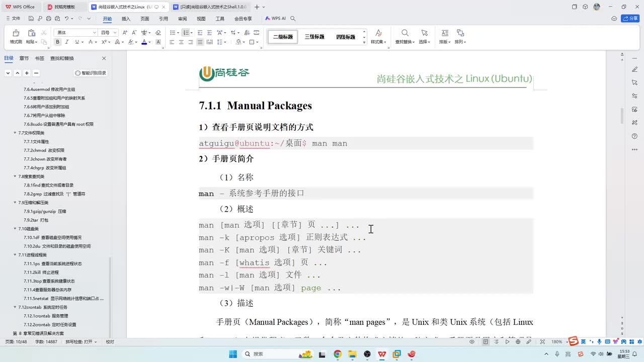Toggle Underline formatting

(x=76, y=42)
